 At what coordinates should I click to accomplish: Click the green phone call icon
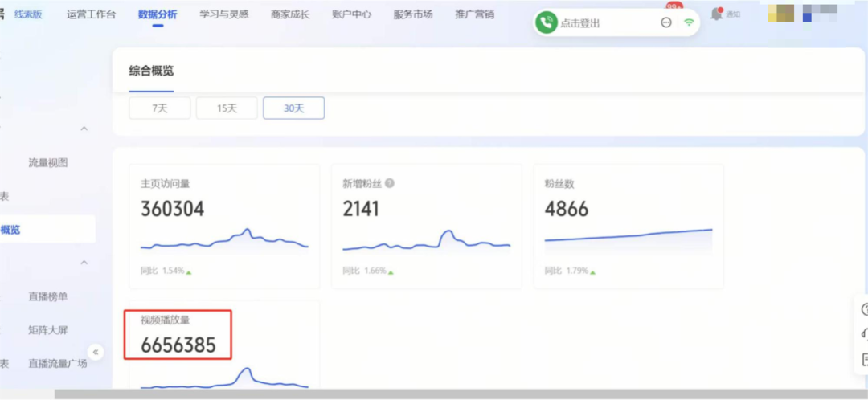[547, 22]
